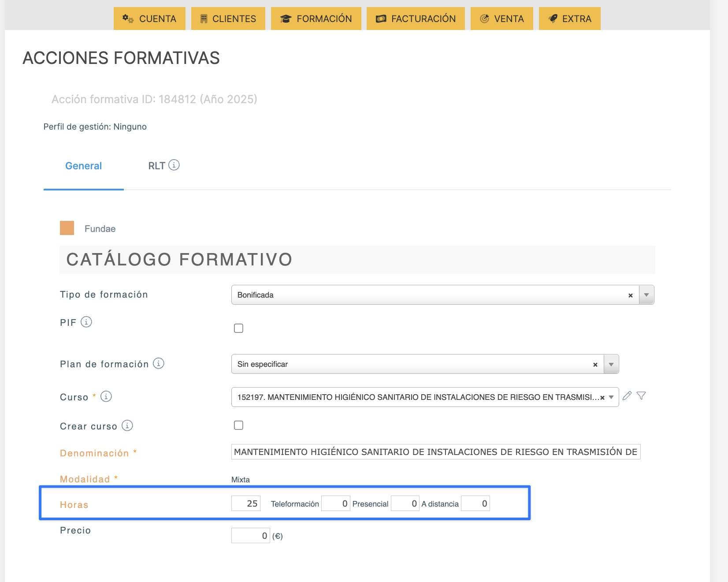Show info icon next to PIF
Screen dimensions: 728x582
tap(86, 322)
